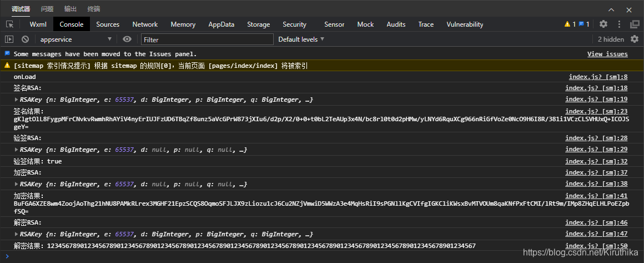Open the Trace tab
This screenshot has height=263, width=644.
(x=426, y=24)
